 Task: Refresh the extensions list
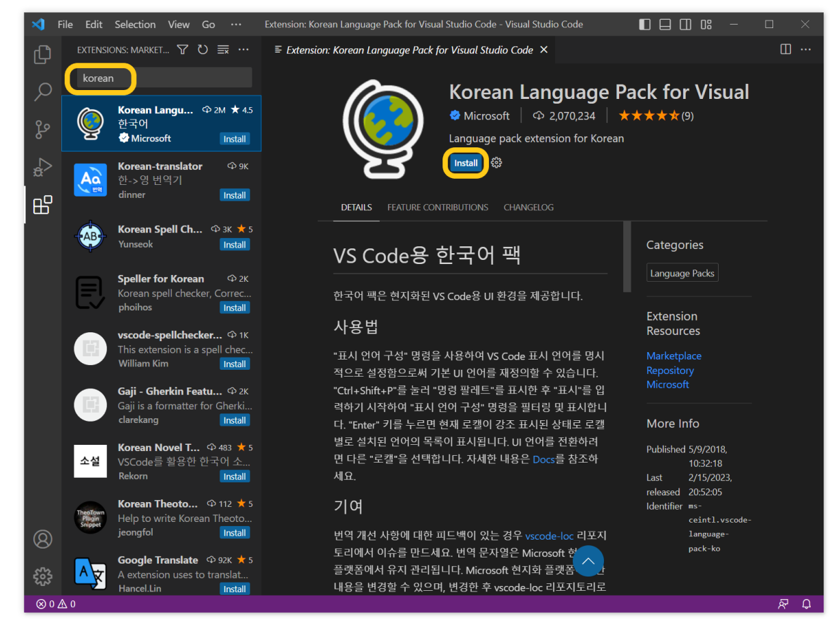click(202, 50)
